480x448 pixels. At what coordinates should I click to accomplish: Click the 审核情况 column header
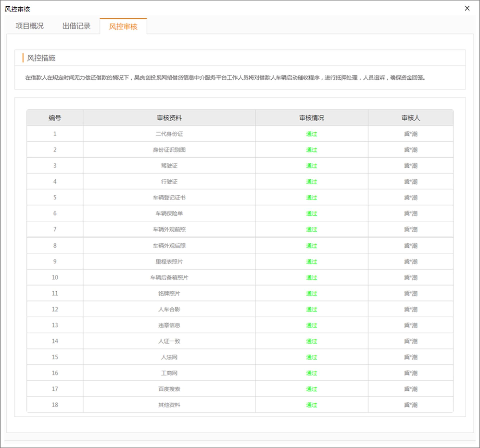311,118
